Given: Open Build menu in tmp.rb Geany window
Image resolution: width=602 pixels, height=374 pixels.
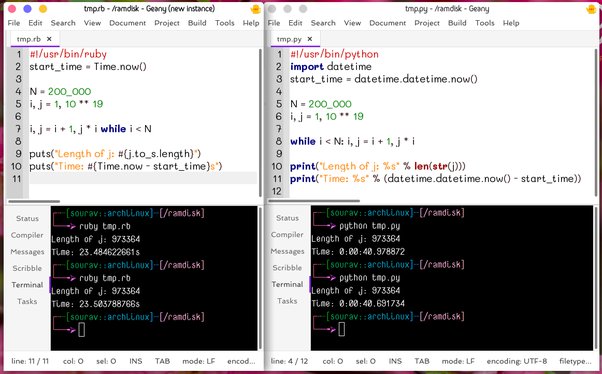Looking at the screenshot, I should [x=197, y=23].
